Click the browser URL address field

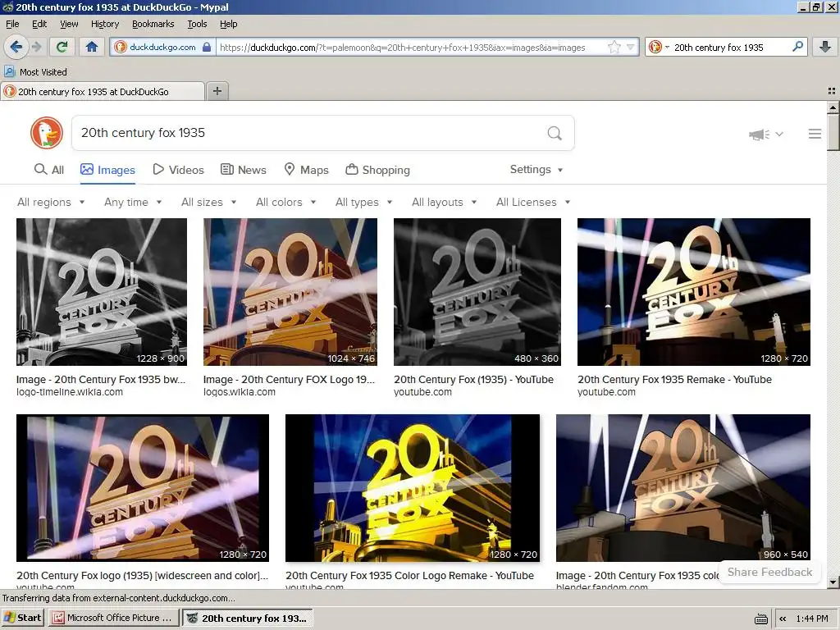click(x=410, y=47)
